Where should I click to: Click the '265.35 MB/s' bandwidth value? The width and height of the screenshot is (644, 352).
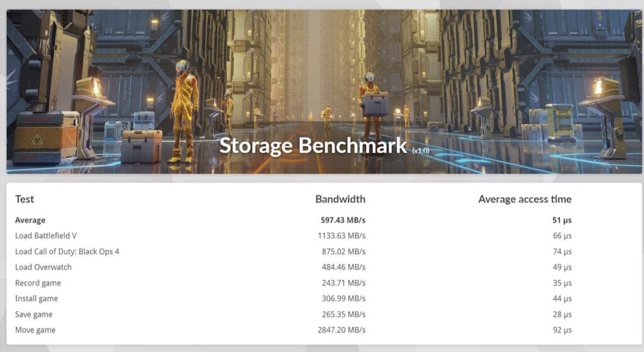(343, 314)
